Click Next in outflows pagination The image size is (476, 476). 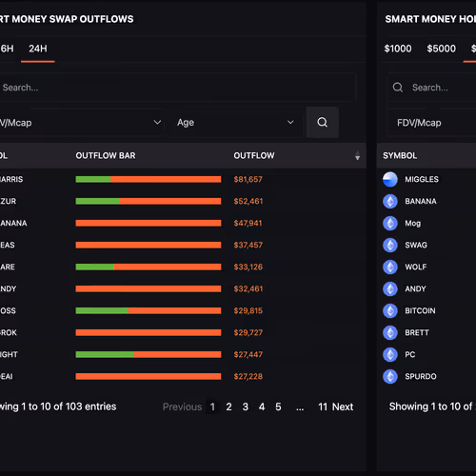click(343, 407)
